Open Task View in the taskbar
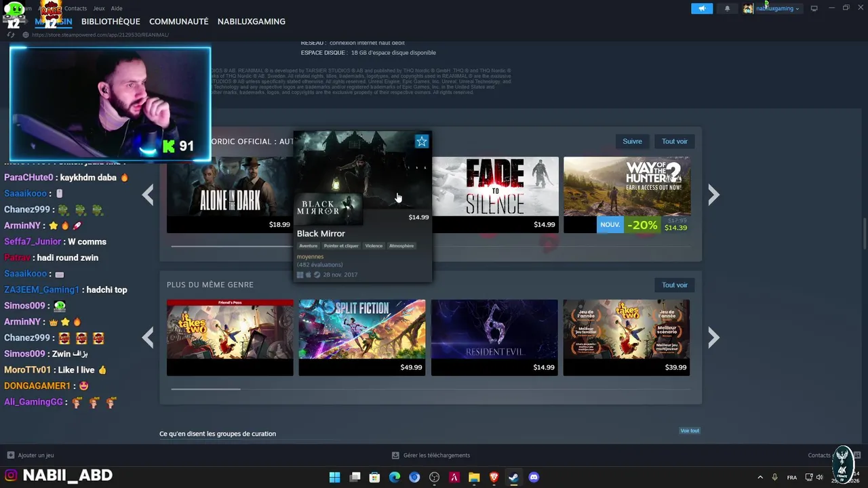Screen dimensions: 868x488 [355, 477]
